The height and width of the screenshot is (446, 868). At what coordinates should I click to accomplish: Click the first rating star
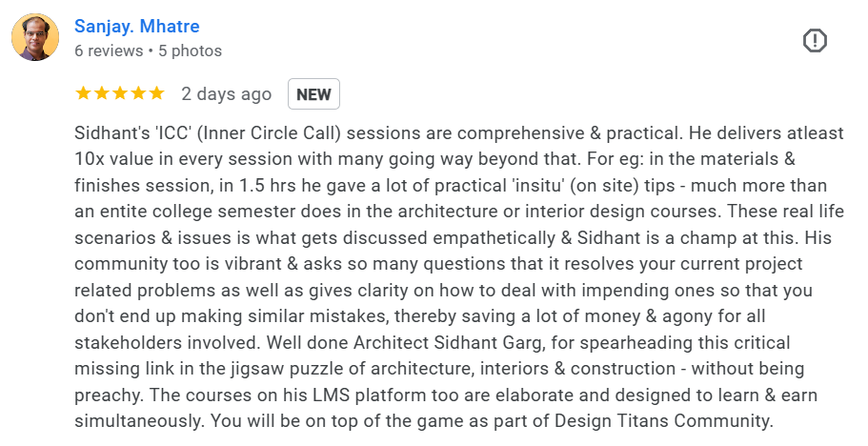tap(83, 93)
